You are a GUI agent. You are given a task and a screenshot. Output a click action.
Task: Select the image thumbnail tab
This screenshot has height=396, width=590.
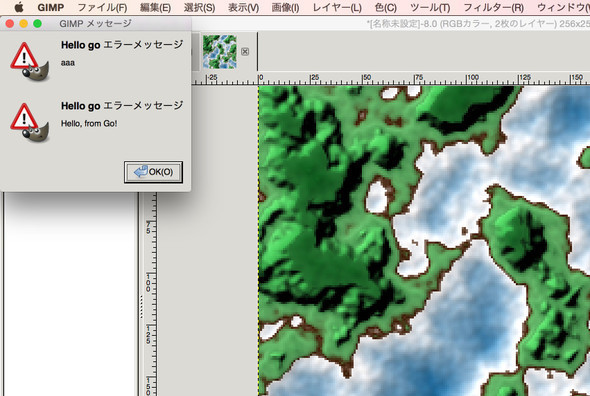(x=220, y=52)
